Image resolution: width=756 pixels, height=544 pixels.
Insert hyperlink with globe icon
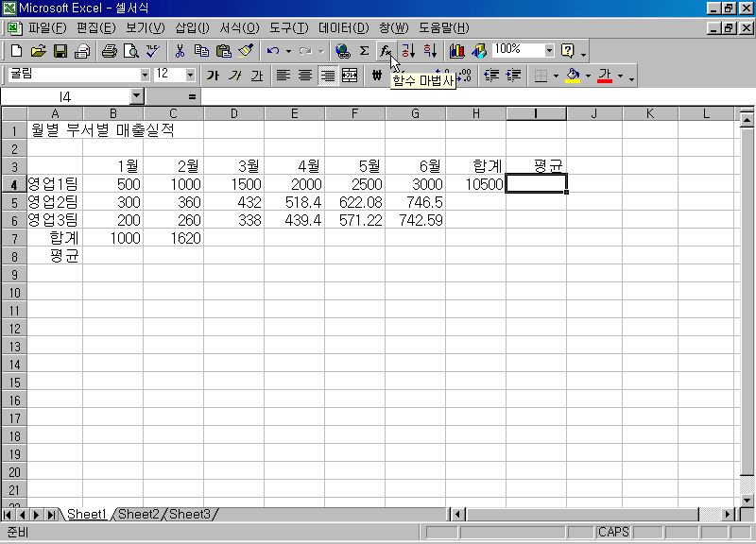(343, 51)
